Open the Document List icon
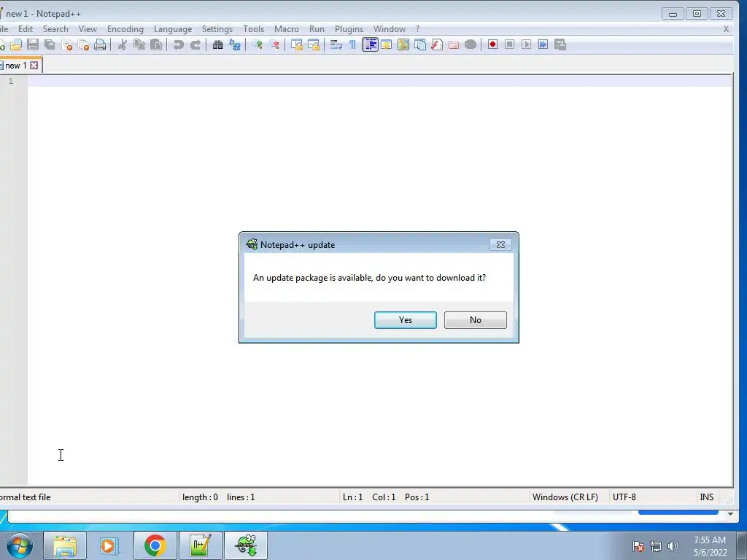 420,44
